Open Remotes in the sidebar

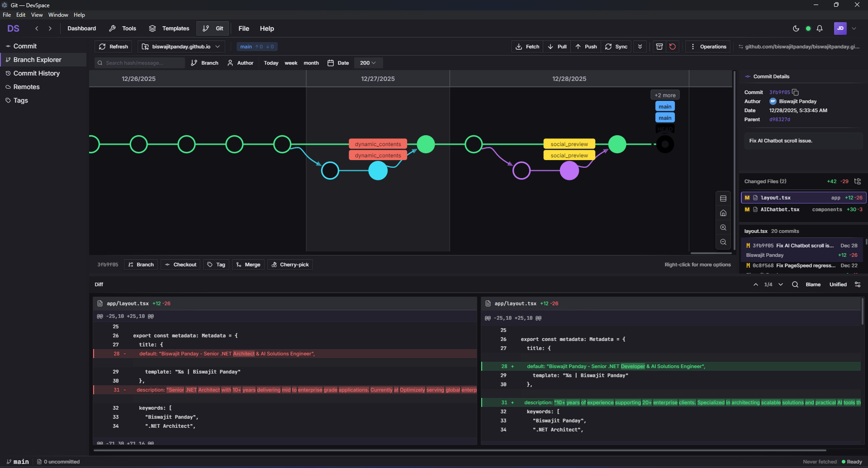tap(43, 87)
